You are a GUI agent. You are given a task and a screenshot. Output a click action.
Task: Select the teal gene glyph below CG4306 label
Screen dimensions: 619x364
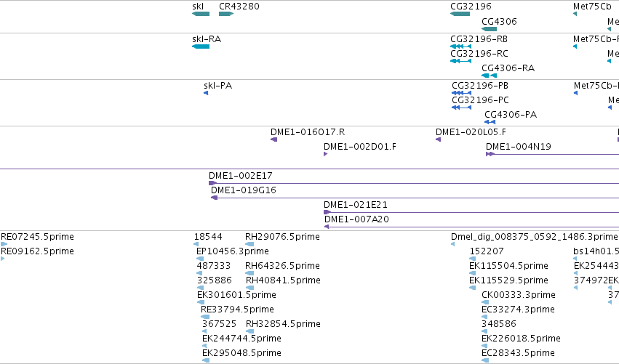coord(489,29)
